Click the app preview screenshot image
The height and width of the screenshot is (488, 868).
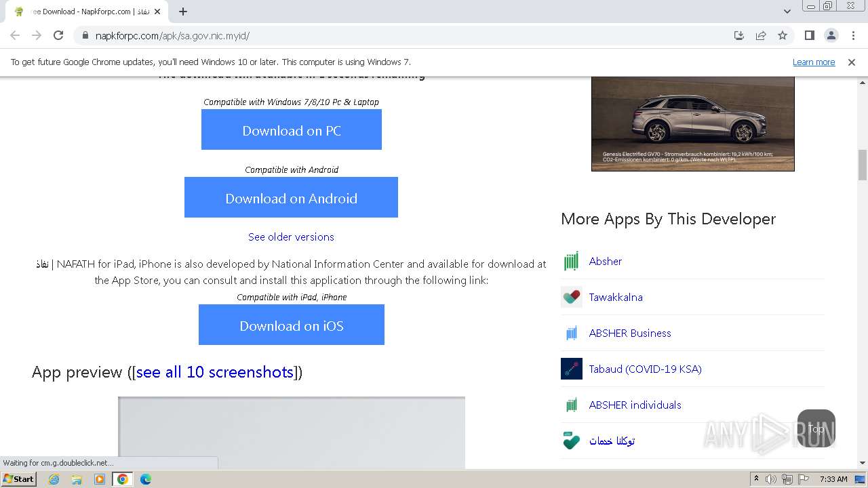(x=292, y=432)
